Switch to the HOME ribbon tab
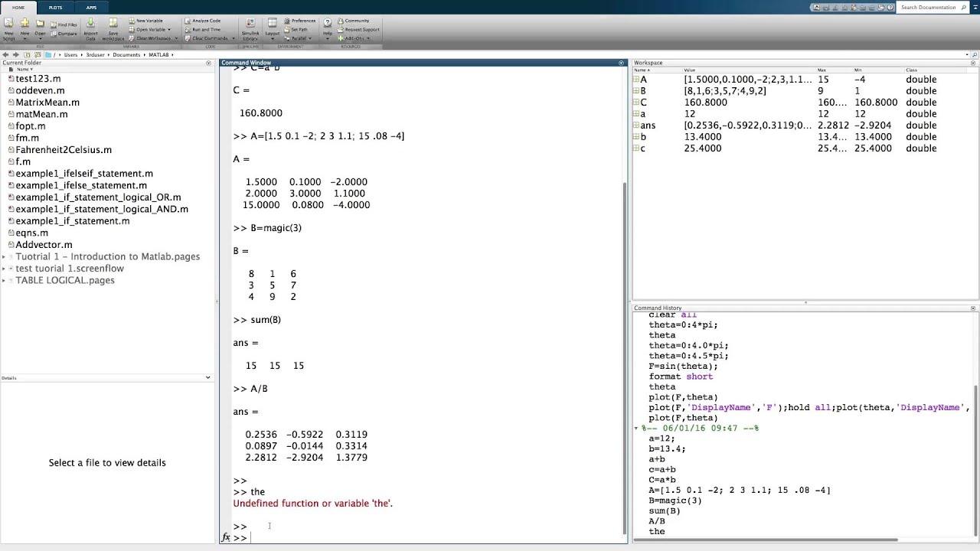The image size is (980, 551). (x=18, y=8)
